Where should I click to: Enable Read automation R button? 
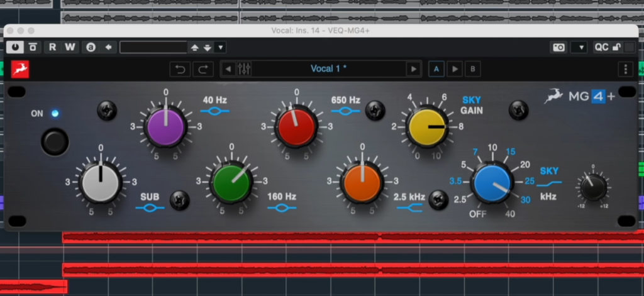pos(53,47)
